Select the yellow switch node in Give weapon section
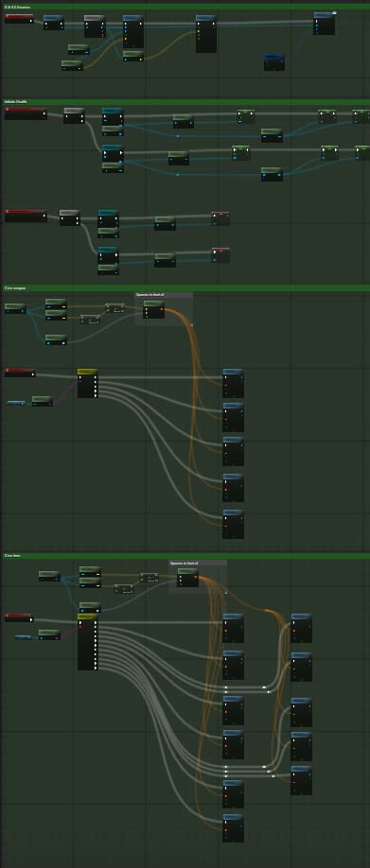 coord(87,383)
